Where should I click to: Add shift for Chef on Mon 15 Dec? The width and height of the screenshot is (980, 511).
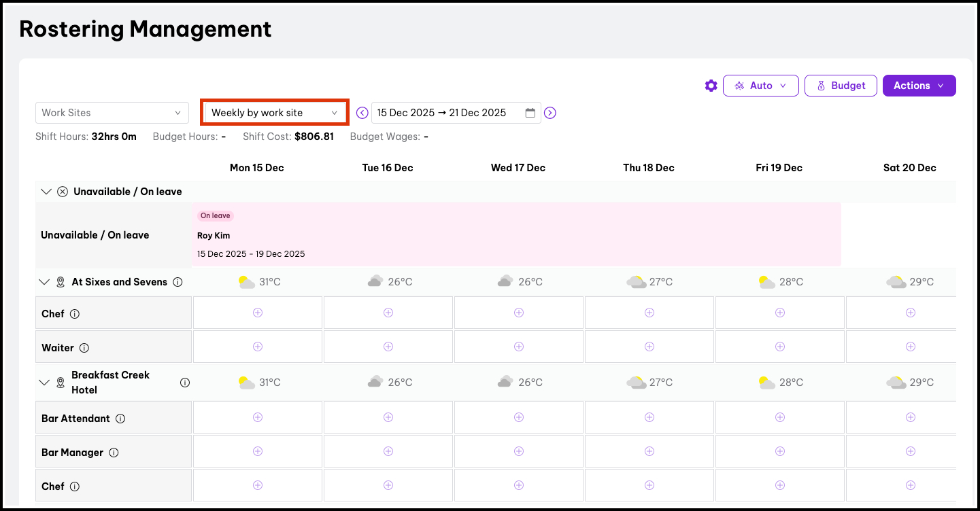pyautogui.click(x=257, y=313)
